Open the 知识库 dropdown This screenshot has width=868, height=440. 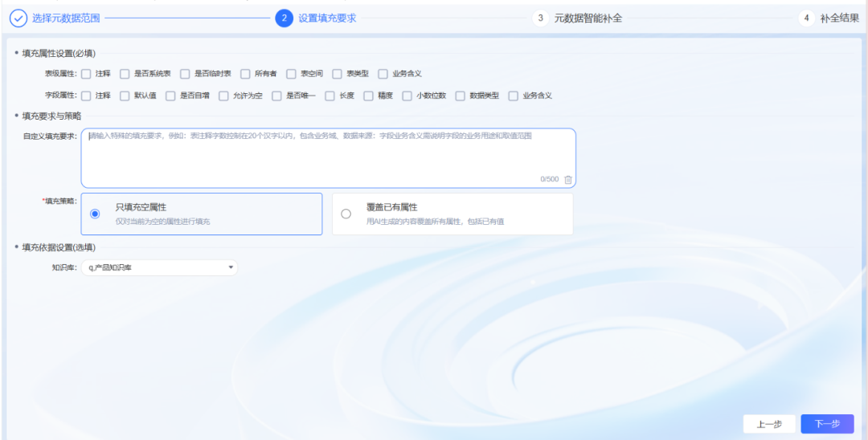pos(159,268)
